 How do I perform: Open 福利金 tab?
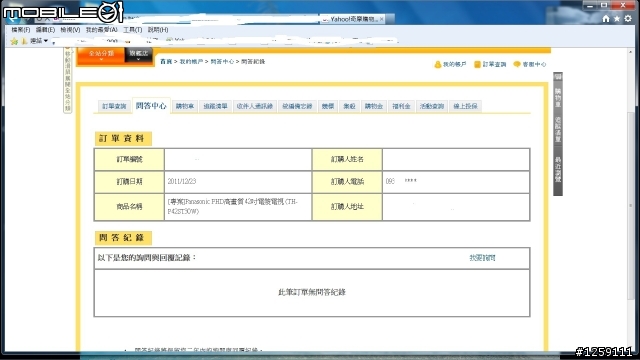[x=401, y=106]
